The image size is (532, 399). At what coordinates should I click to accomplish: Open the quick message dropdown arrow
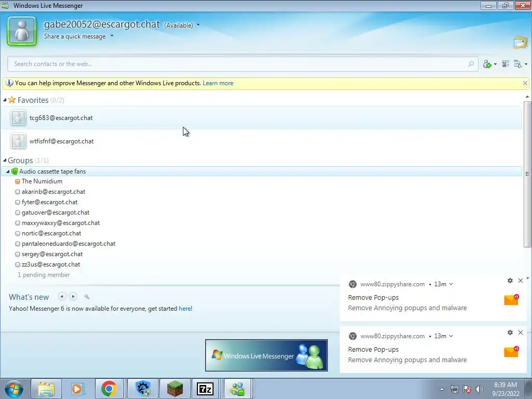(112, 36)
